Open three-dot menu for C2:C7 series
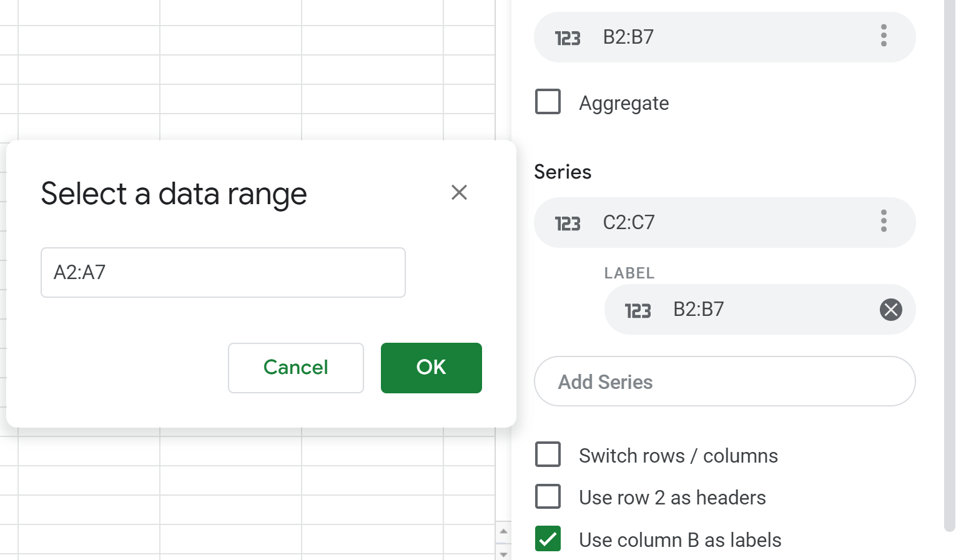The width and height of the screenshot is (961, 560). (883, 222)
